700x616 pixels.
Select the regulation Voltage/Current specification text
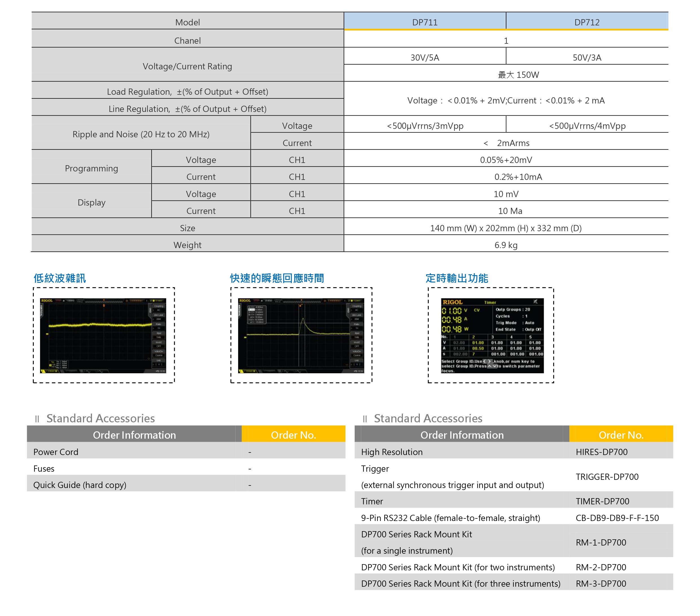coord(506,100)
